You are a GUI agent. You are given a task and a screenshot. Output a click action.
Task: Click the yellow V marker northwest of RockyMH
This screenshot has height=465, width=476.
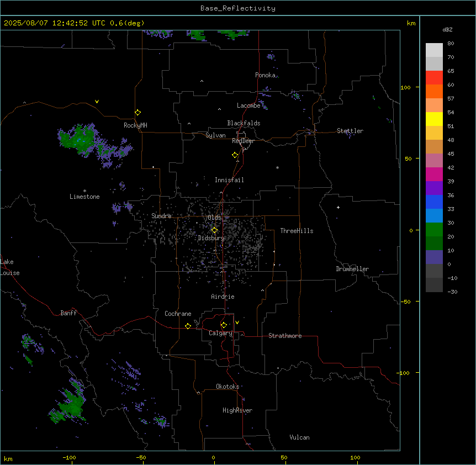click(x=97, y=102)
